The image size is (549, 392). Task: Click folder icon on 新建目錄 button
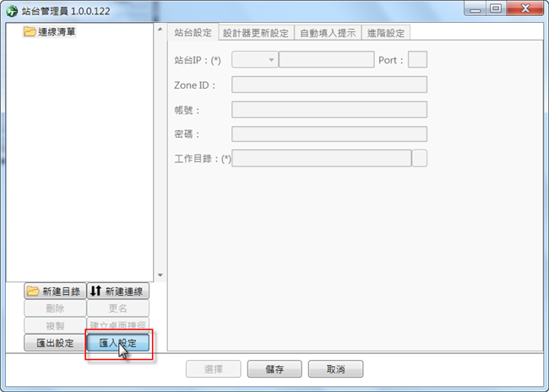point(33,291)
